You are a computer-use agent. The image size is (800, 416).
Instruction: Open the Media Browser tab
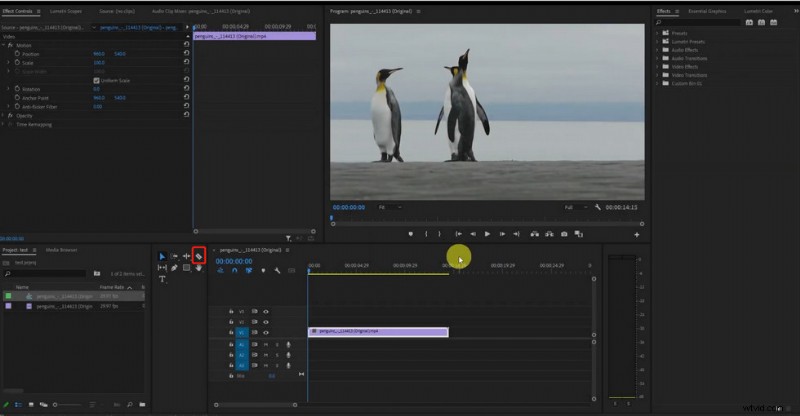(61, 250)
